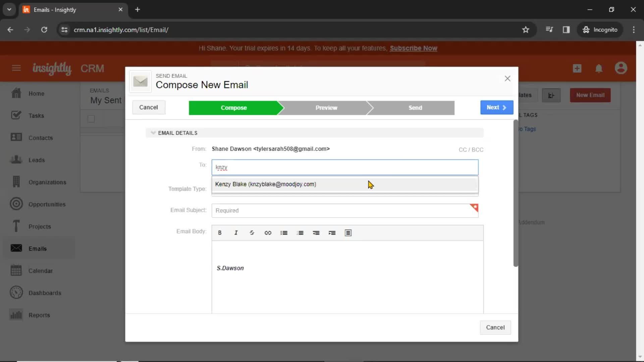Click the Compose step indicator
This screenshot has width=644, height=362.
point(233,107)
